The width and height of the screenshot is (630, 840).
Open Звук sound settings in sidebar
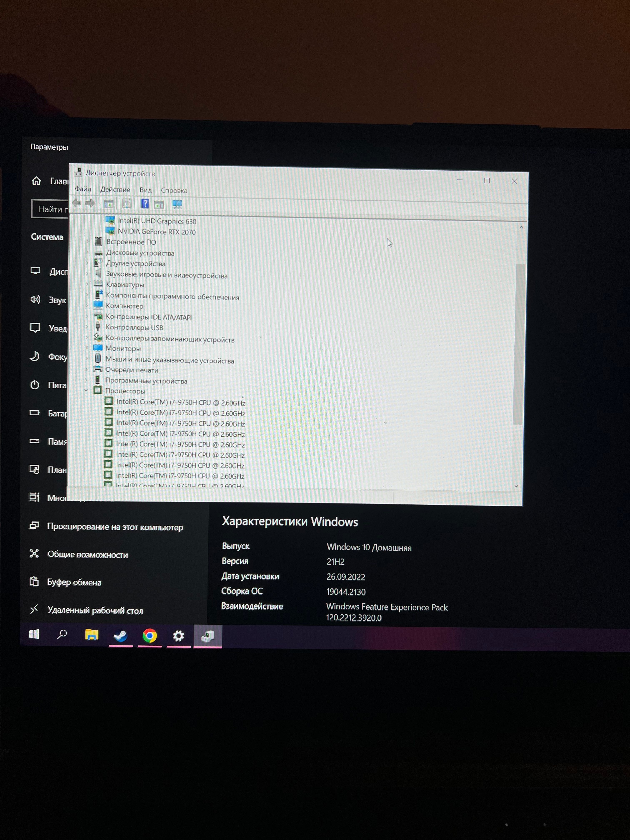(49, 300)
